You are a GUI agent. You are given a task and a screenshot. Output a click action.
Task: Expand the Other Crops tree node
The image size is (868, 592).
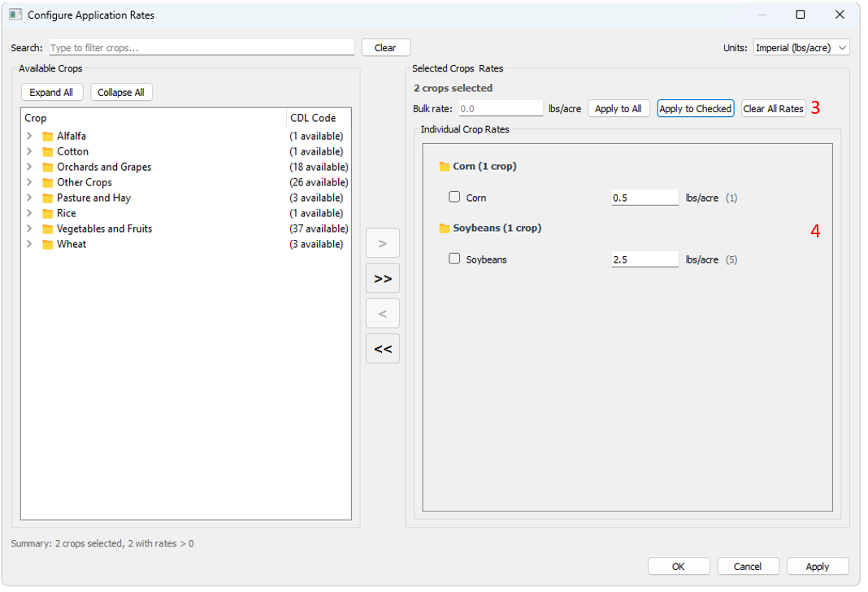point(29,183)
